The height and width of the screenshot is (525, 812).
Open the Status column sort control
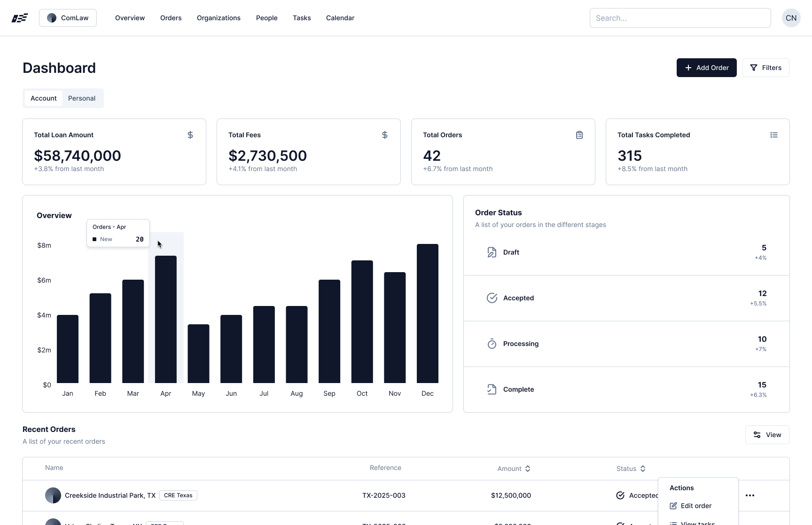click(643, 468)
